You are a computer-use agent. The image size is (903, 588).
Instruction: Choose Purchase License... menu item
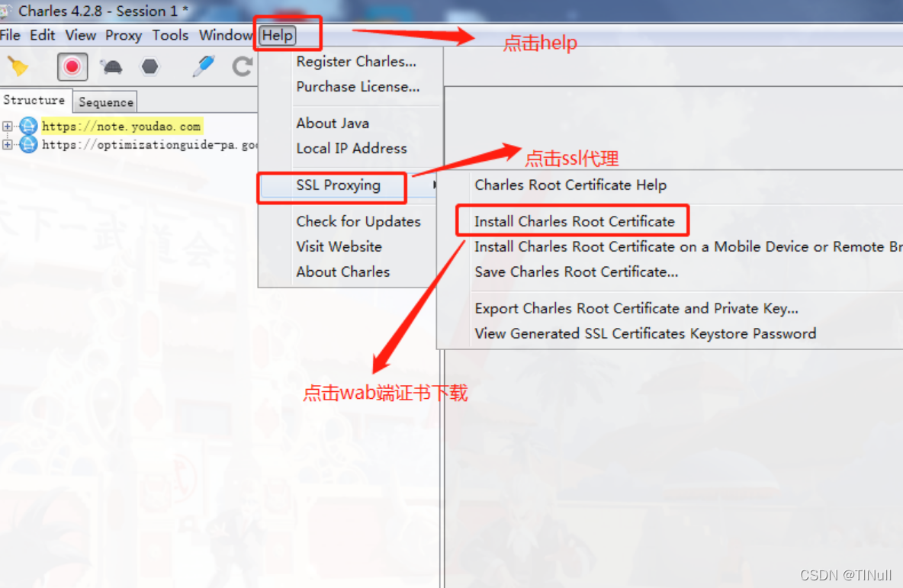[358, 87]
